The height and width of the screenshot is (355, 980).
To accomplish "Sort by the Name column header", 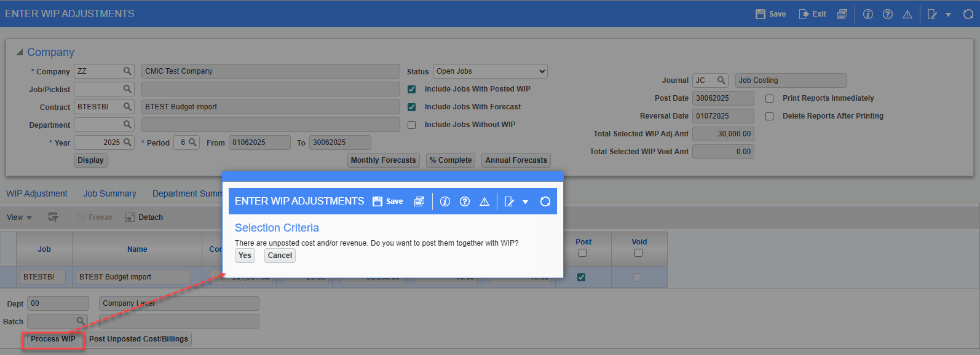I will pos(137,249).
